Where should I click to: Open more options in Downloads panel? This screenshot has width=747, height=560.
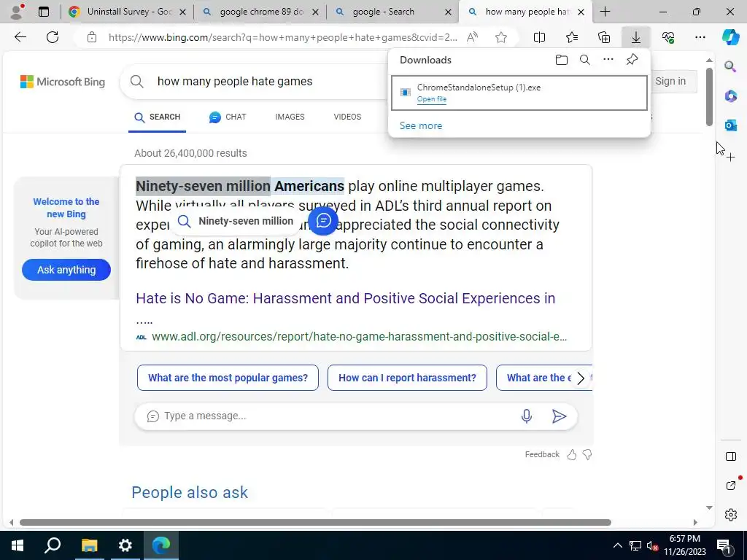click(608, 60)
